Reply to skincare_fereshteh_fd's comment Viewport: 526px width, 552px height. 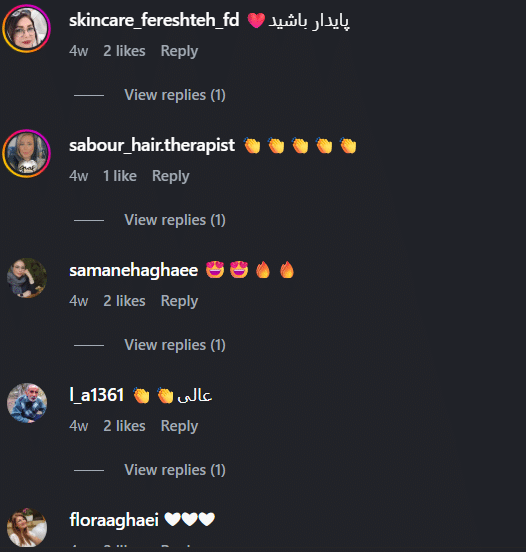pos(179,51)
